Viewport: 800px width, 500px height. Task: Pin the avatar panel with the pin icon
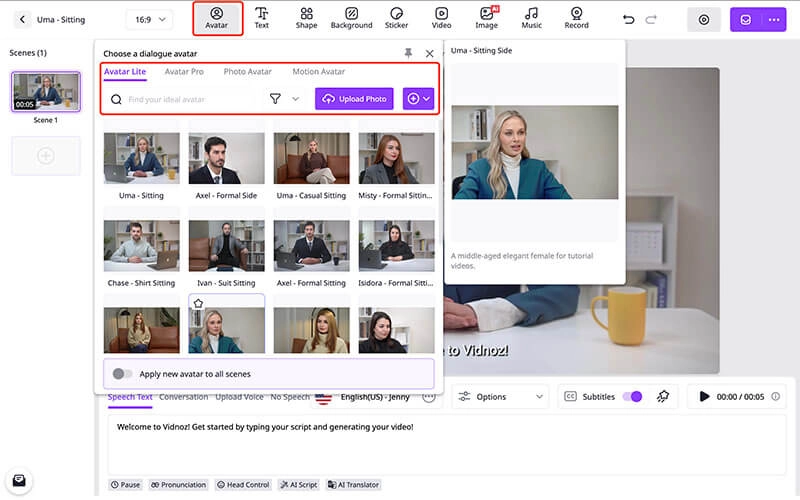tap(408, 53)
